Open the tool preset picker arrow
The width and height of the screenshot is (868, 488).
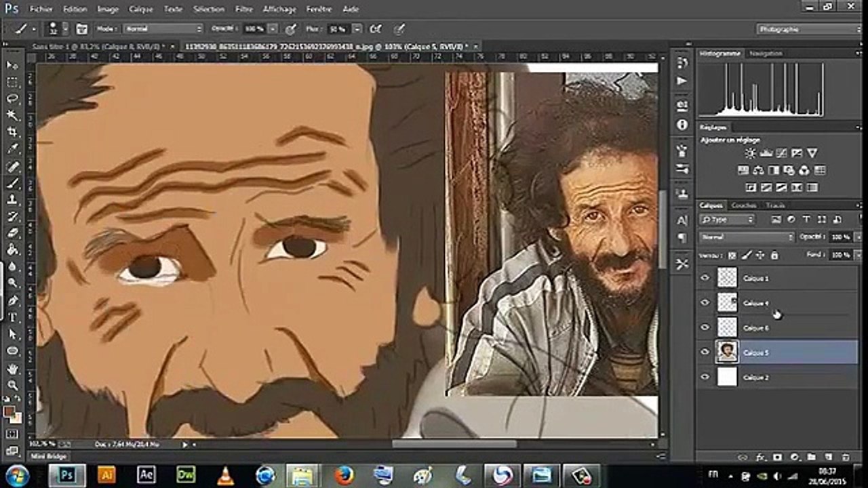tap(35, 29)
